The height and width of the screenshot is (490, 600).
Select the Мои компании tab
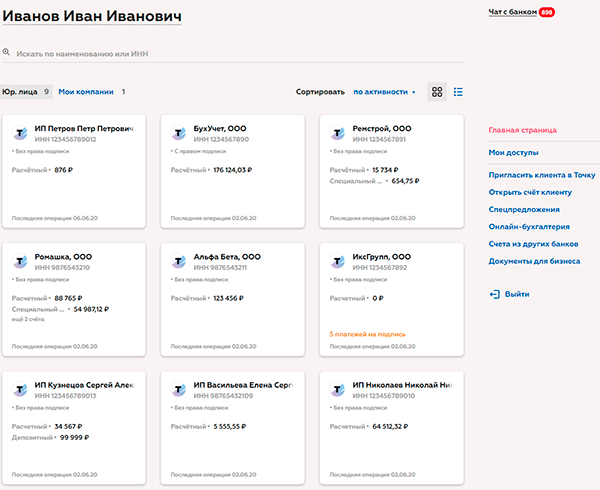pos(85,92)
